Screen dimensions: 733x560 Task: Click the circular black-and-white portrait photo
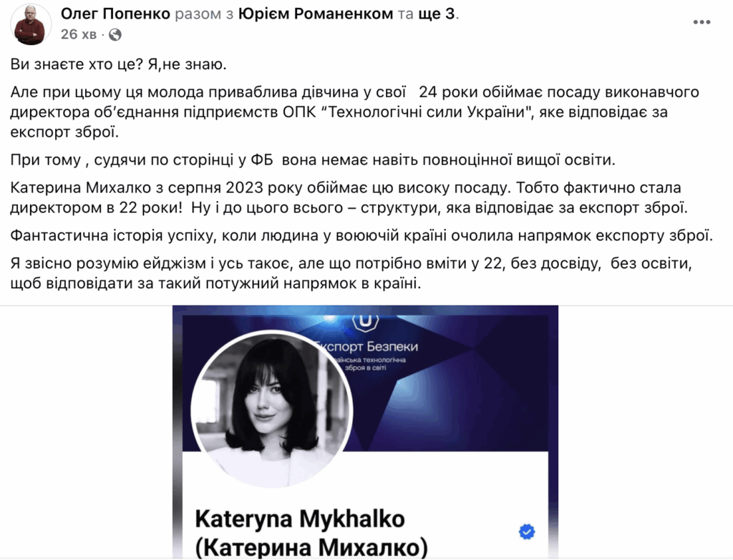tap(271, 409)
